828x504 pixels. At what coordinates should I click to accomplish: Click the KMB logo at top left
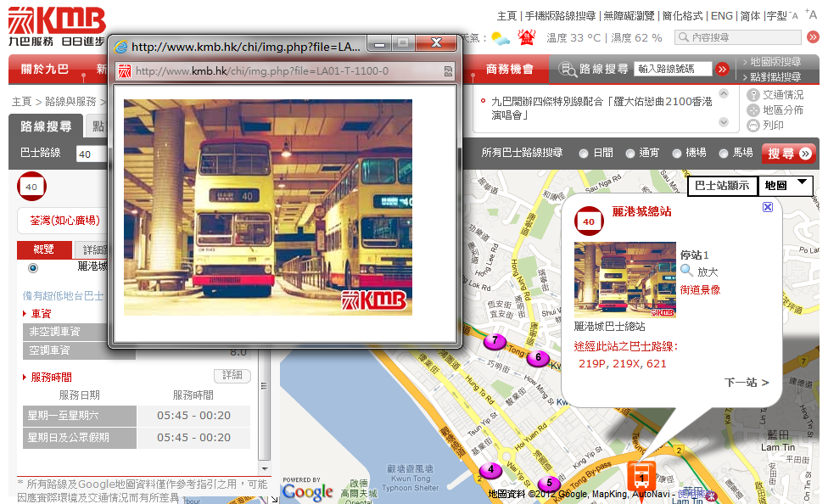pos(57,26)
